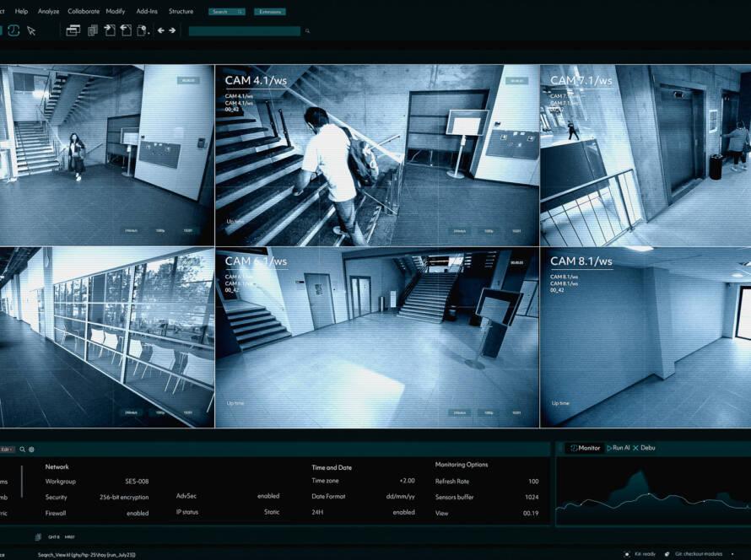This screenshot has width=751, height=560.
Task: Open the IP status Static selector
Action: (272, 513)
